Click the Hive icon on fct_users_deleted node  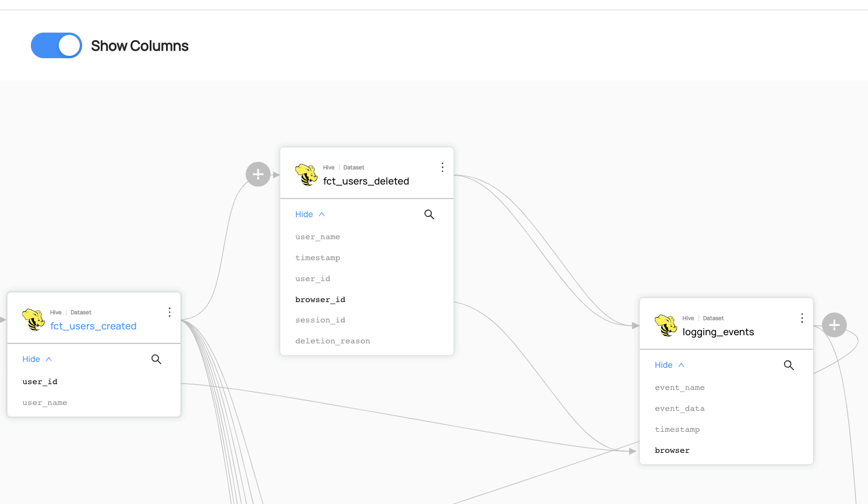(x=306, y=174)
